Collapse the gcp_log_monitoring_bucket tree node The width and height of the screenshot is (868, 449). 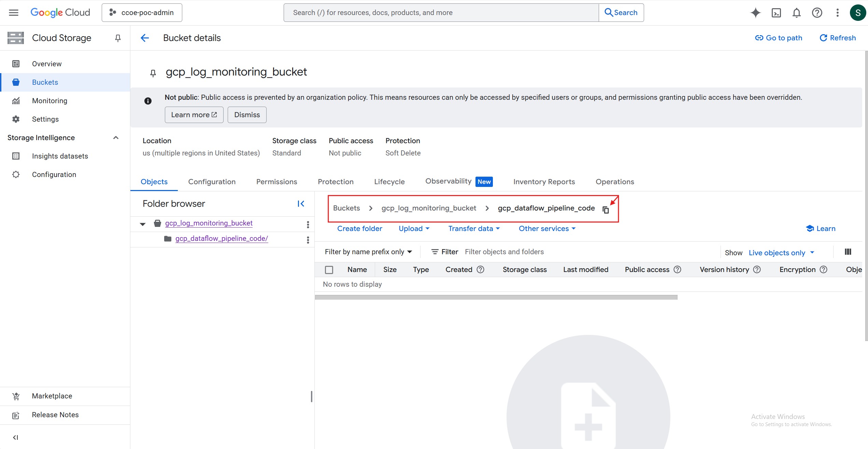(143, 224)
